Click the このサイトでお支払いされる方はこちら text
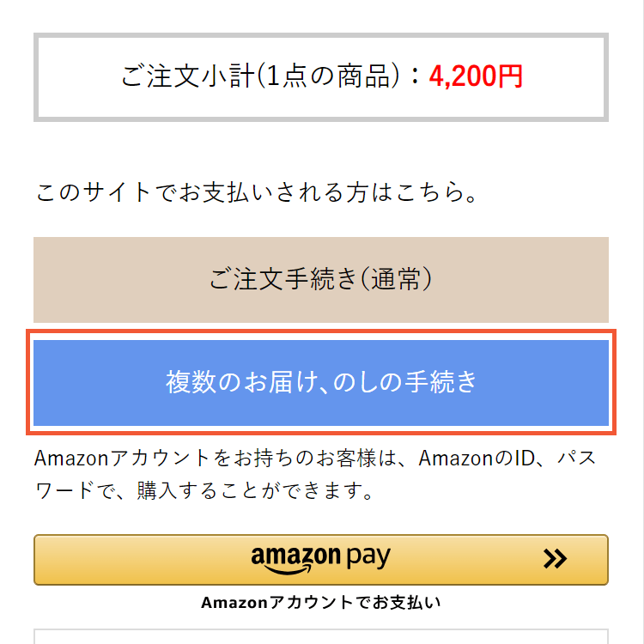This screenshot has width=644, height=644. (x=256, y=191)
